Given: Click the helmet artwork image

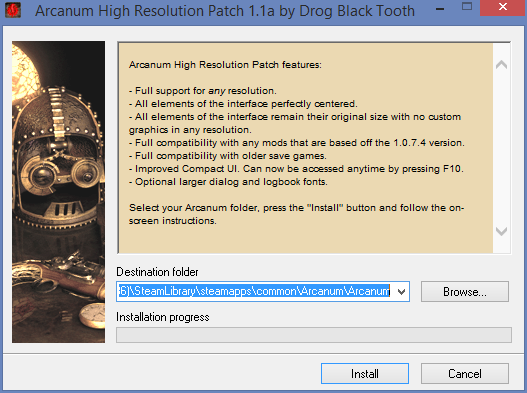Looking at the screenshot, I should pyautogui.click(x=58, y=192).
